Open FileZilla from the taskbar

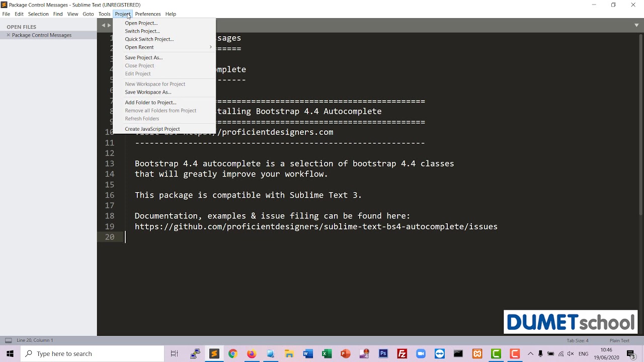tap(402, 353)
